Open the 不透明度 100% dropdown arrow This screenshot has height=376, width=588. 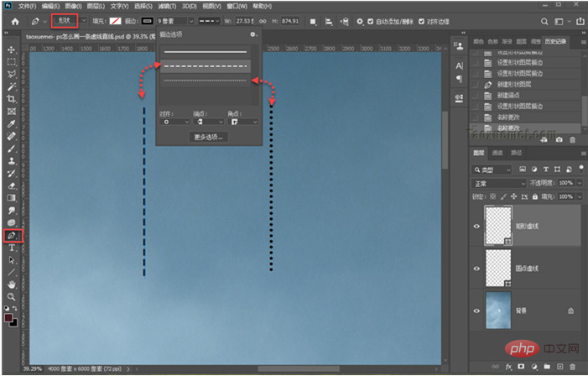tap(580, 183)
